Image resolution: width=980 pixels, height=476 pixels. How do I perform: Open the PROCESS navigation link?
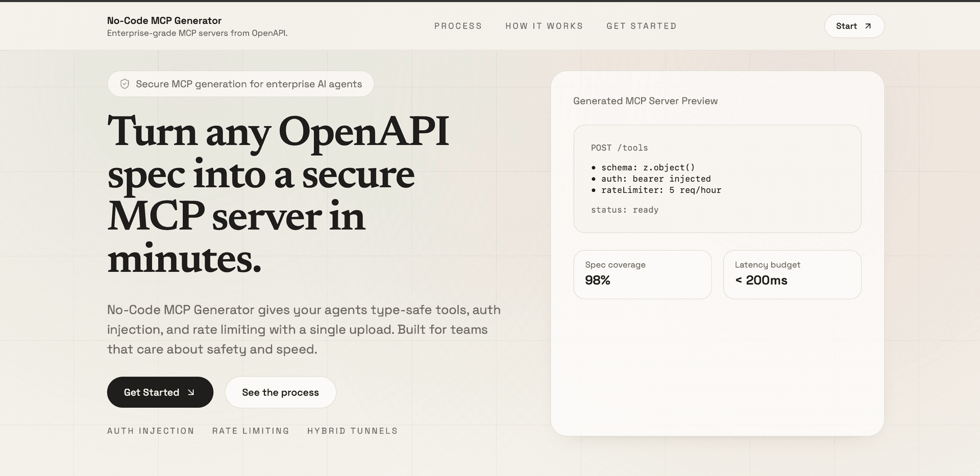[458, 26]
